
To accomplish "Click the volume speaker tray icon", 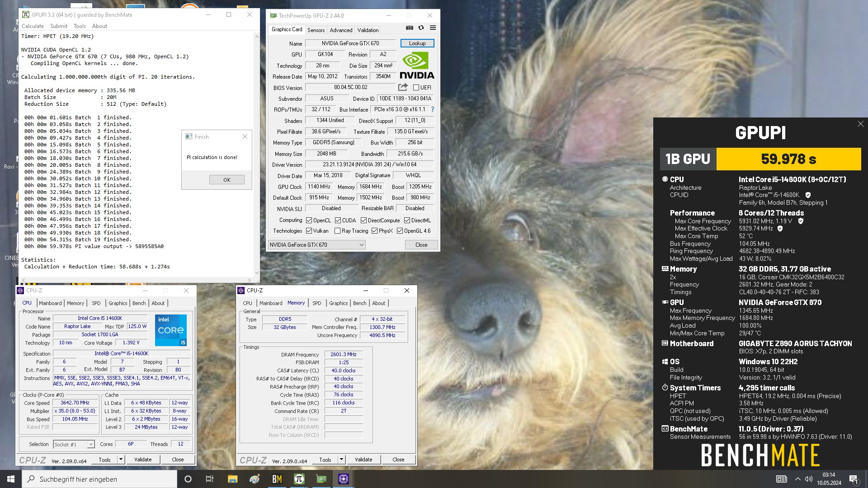I will click(x=809, y=479).
